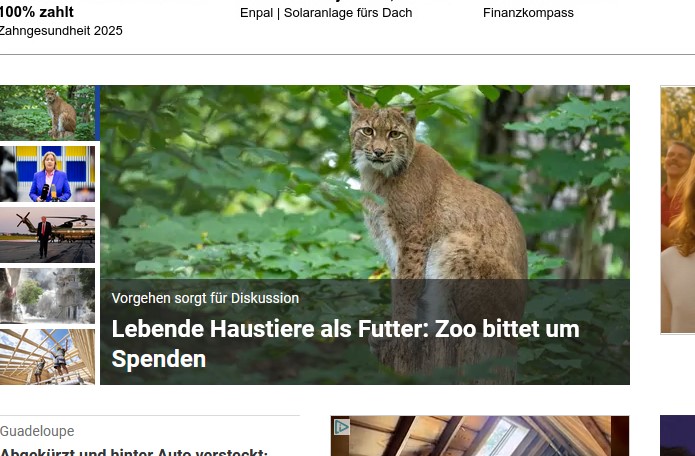Select thumbnail of woman in blue jacket
Viewport: 695px width, 456px height.
tap(47, 174)
